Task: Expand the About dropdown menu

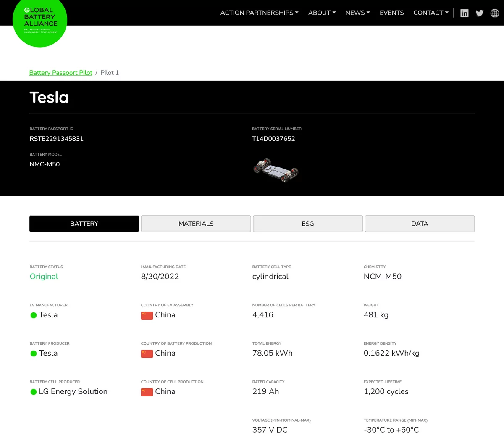Action: pos(322,13)
